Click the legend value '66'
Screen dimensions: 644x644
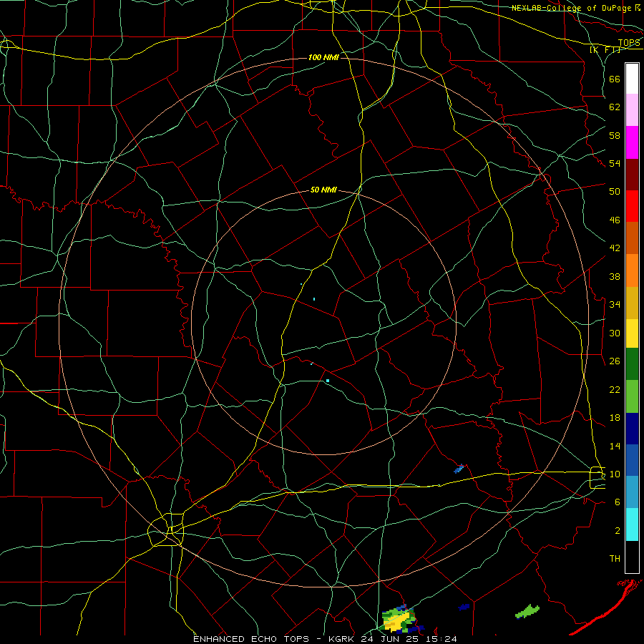615,79
